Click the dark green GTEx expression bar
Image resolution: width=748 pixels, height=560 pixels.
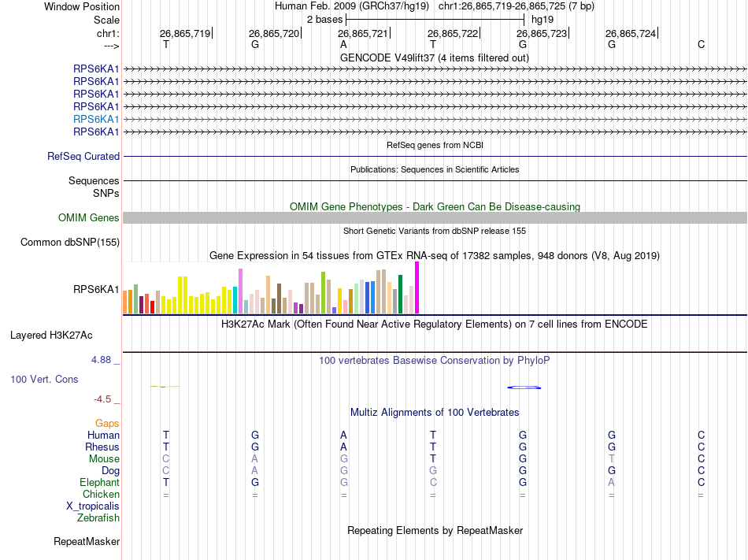tap(401, 294)
